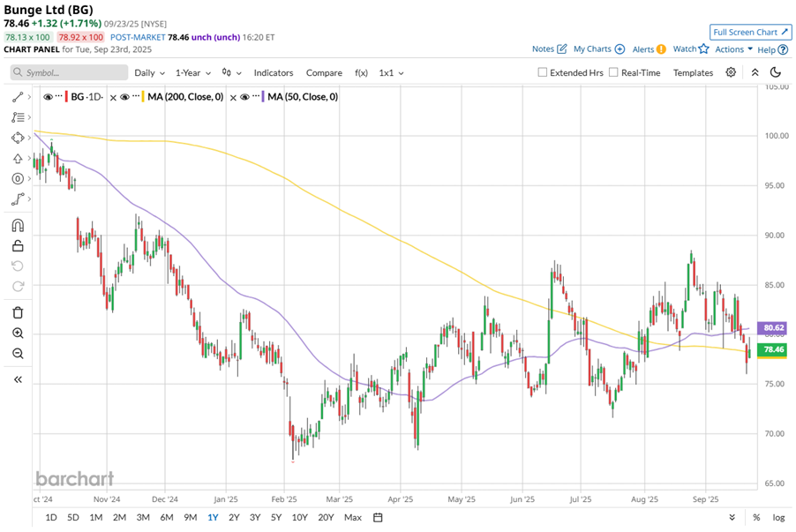Screen dimensions: 796x532
Task: Click the lock drawings icon
Action: [18, 246]
